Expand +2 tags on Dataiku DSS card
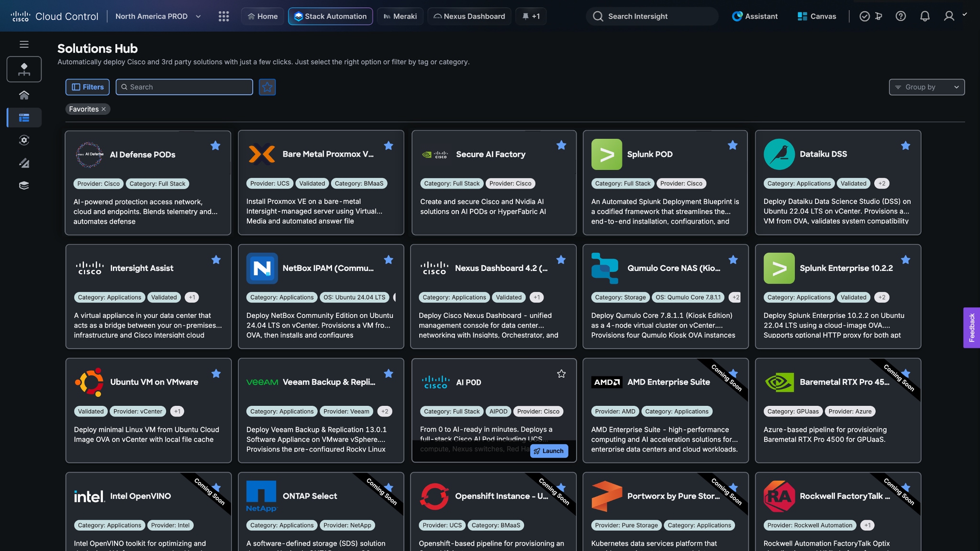 (881, 183)
